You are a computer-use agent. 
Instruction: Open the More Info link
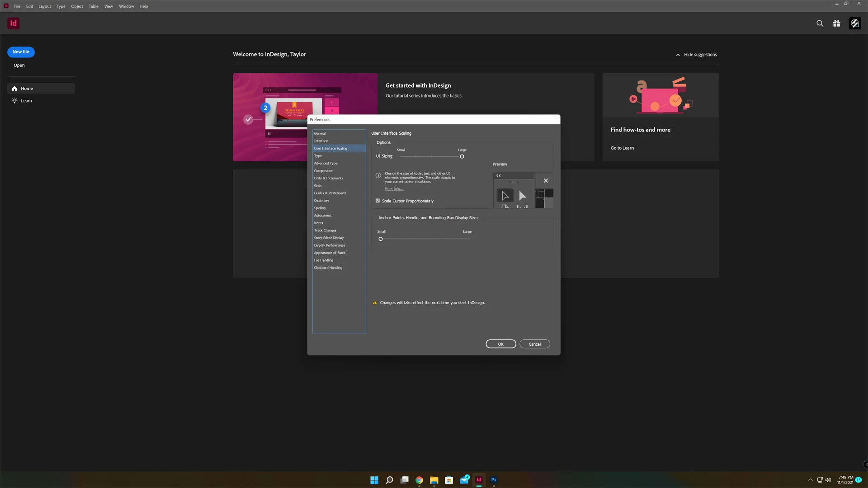(x=394, y=189)
